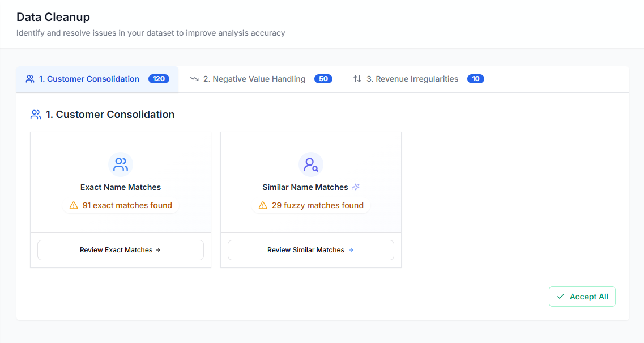Viewport: 644px width, 343px height.
Task: Click the checkmark icon inside Accept All
Action: (561, 296)
